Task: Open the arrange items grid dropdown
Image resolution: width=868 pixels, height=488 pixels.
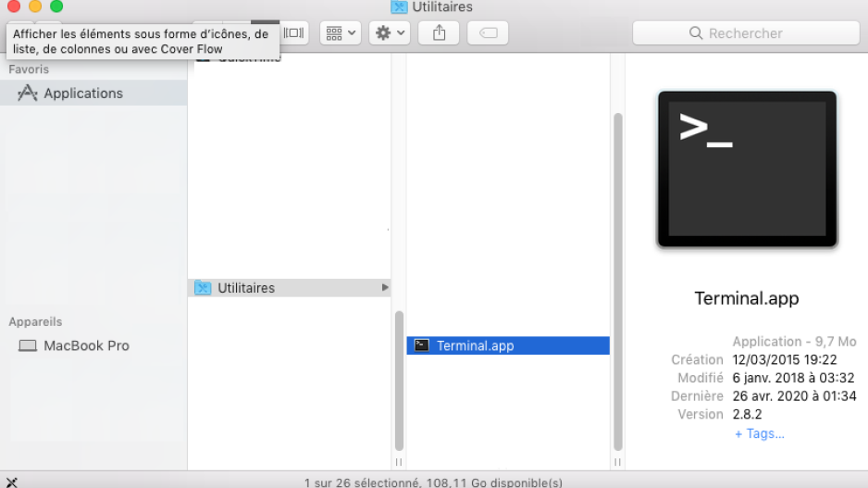Action: pyautogui.click(x=341, y=33)
